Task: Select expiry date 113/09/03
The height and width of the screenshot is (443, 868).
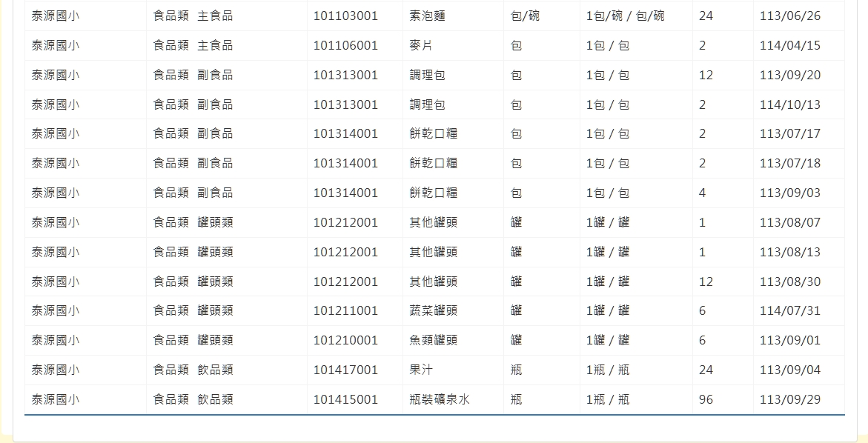Action: pyautogui.click(x=790, y=193)
